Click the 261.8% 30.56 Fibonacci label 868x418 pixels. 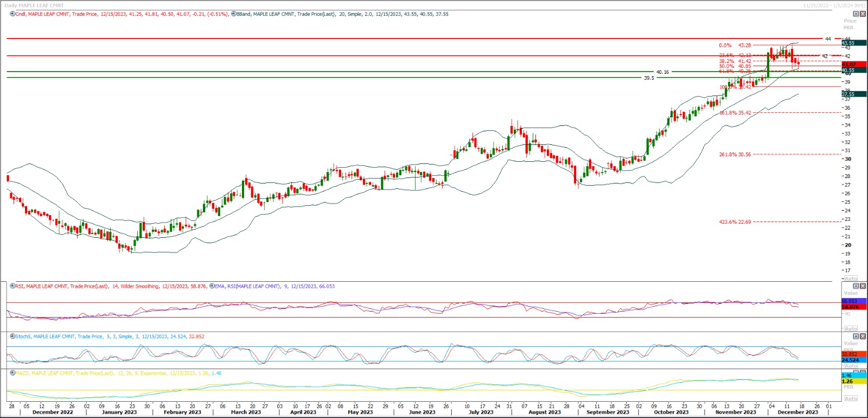[x=735, y=155]
